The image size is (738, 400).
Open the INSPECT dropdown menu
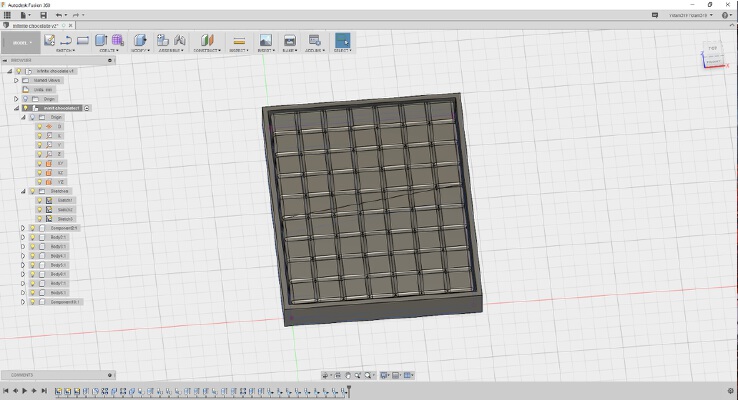tap(239, 50)
